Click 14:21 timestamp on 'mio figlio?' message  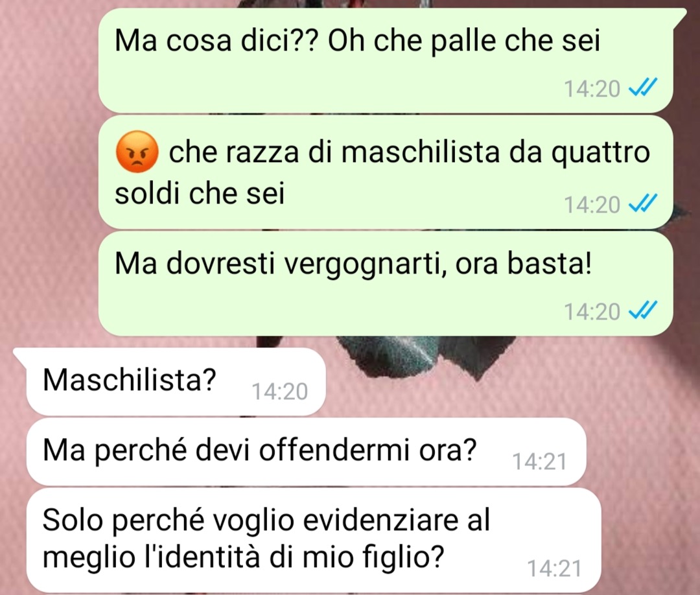tap(555, 568)
